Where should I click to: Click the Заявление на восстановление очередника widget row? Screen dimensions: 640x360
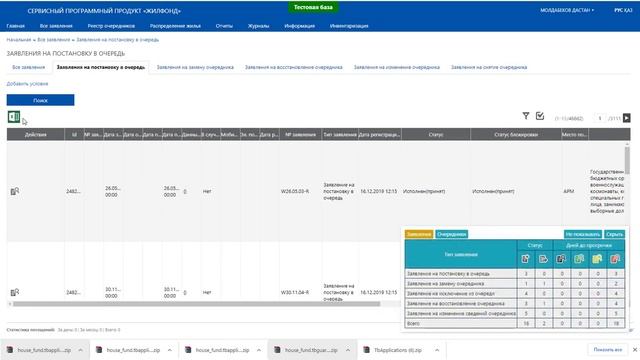pos(514,303)
